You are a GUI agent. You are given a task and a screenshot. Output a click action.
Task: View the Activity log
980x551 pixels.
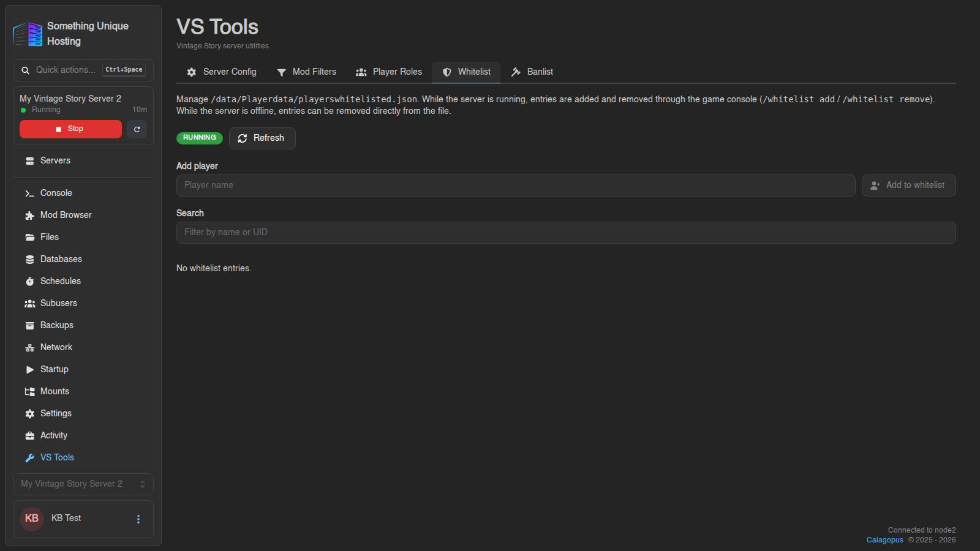[x=83, y=435]
